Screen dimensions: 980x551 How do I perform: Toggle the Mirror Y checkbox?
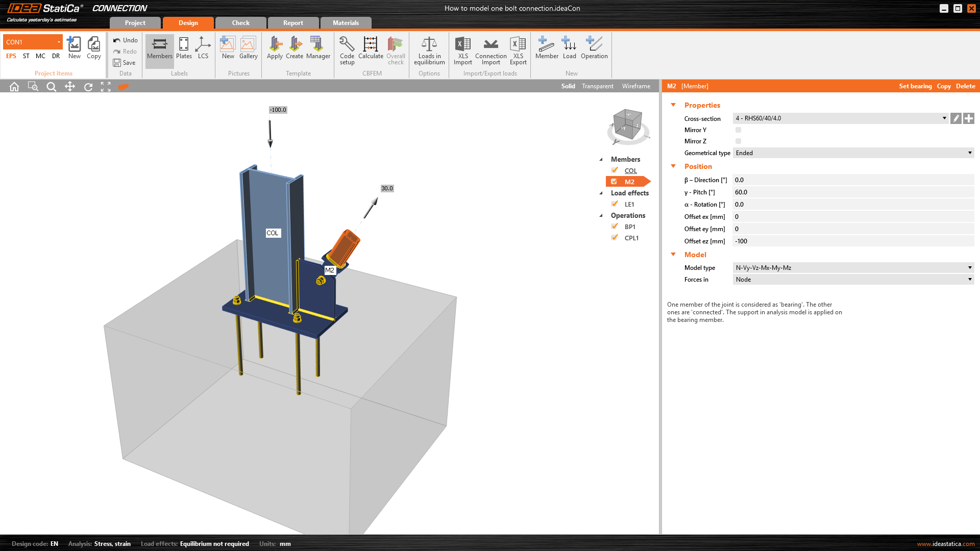tap(738, 130)
